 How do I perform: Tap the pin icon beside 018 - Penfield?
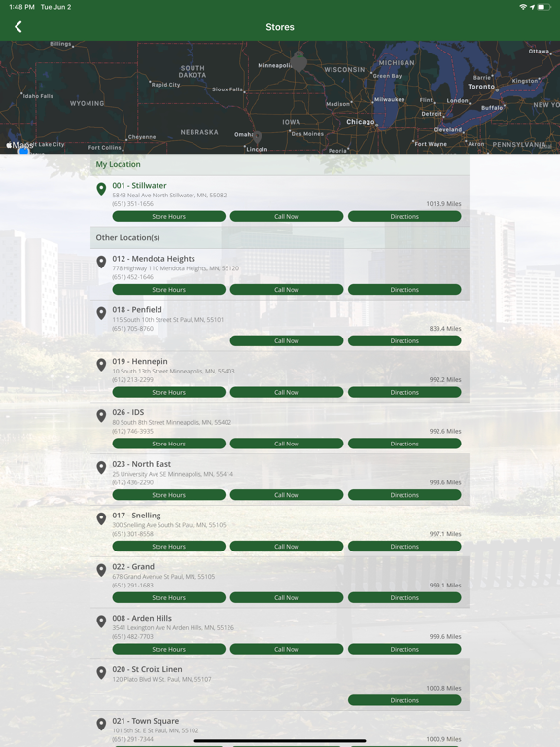click(101, 313)
